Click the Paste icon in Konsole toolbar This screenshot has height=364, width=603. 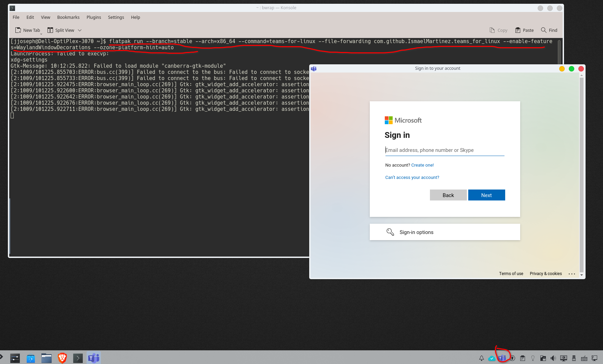[517, 30]
